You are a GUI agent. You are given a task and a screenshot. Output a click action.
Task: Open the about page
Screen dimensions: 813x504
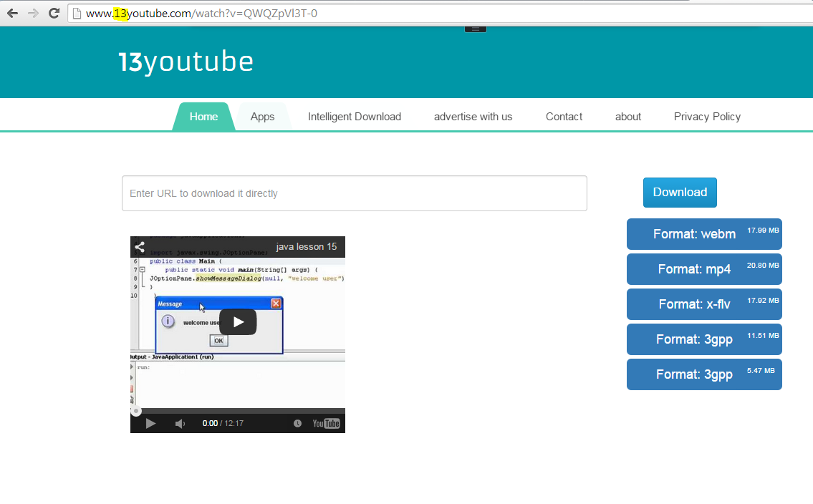tap(628, 117)
